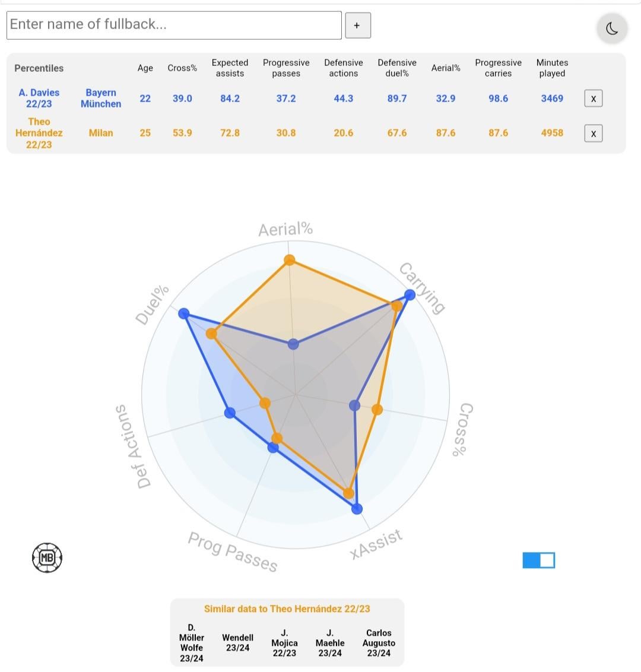The width and height of the screenshot is (641, 672).
Task: Toggle dark mode moon icon
Action: pos(612,28)
